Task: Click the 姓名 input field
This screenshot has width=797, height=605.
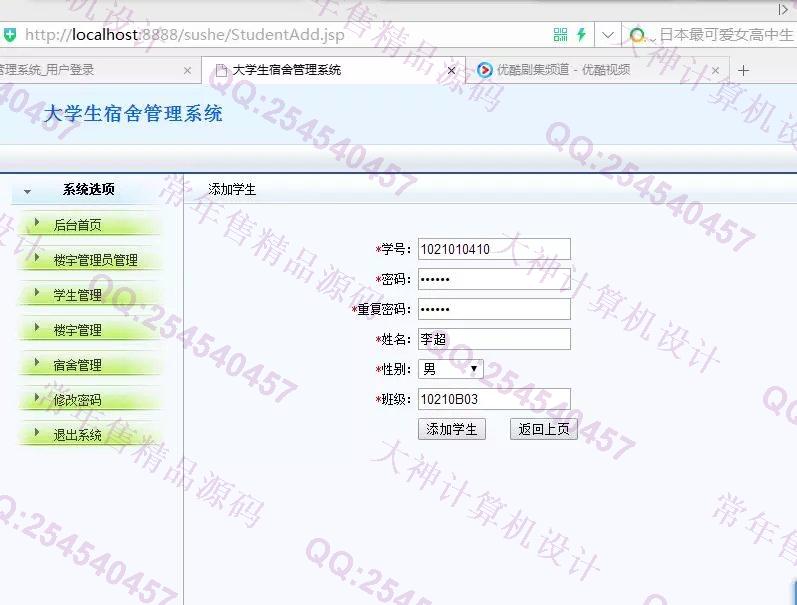Action: tap(494, 339)
